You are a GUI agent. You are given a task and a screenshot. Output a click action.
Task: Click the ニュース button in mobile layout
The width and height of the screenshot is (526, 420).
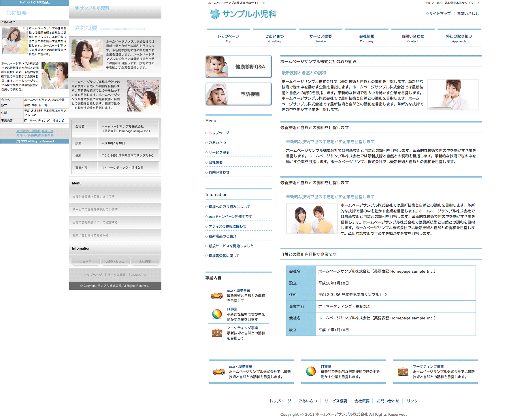point(86,261)
